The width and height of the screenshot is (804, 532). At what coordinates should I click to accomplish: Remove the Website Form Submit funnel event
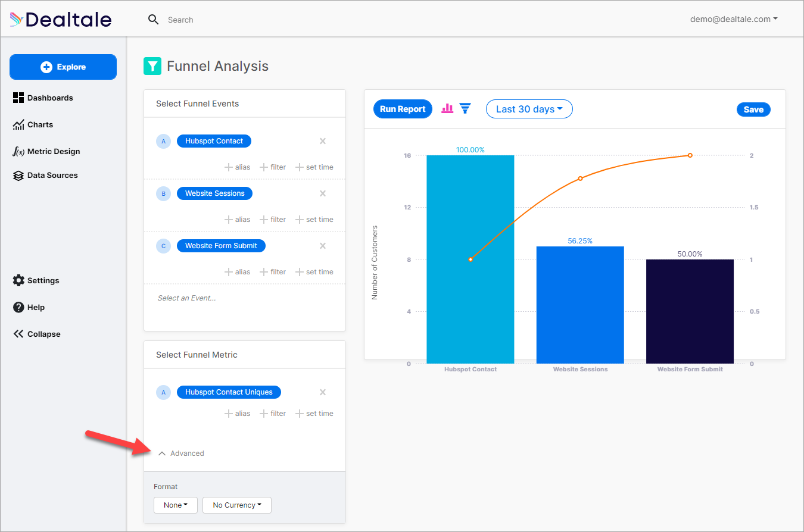pos(323,246)
